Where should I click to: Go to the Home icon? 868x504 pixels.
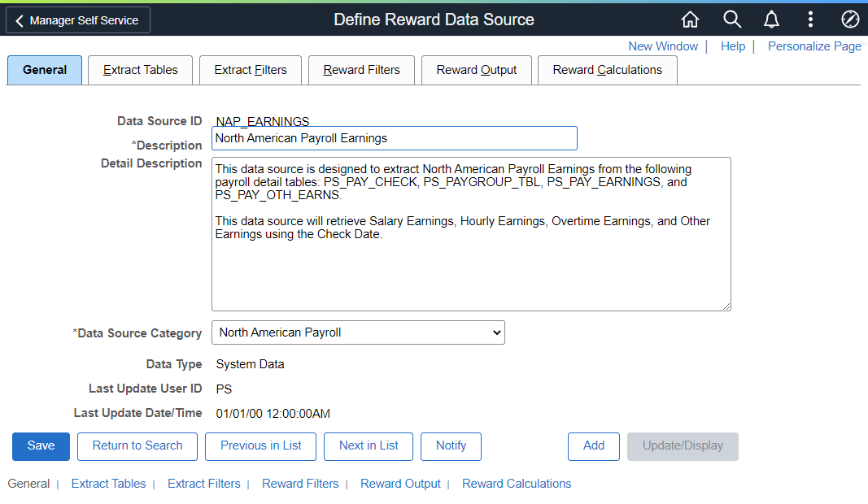tap(690, 20)
